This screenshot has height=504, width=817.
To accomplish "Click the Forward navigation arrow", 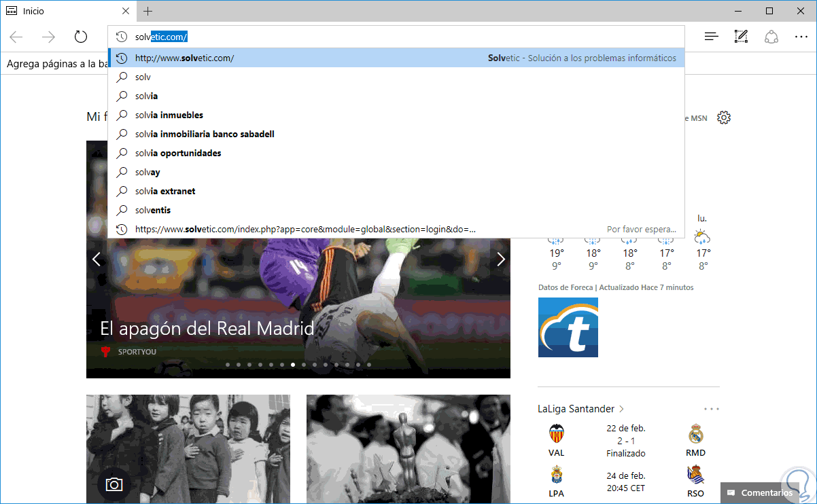I will (48, 37).
